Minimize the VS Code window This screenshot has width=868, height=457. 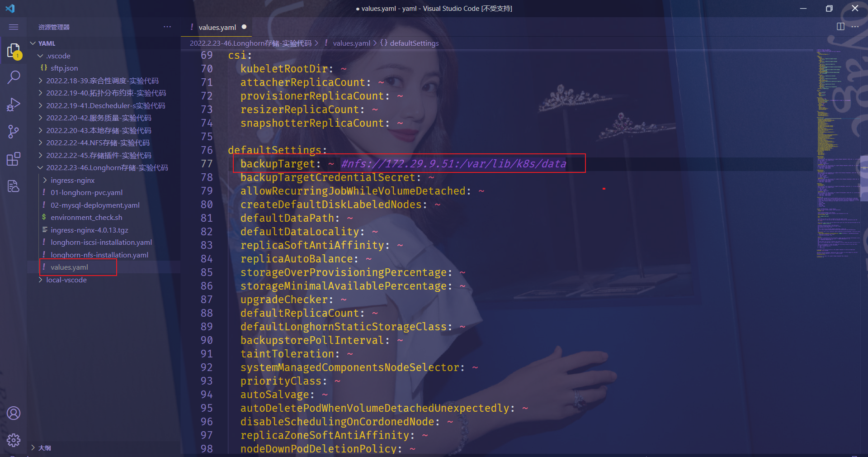803,8
